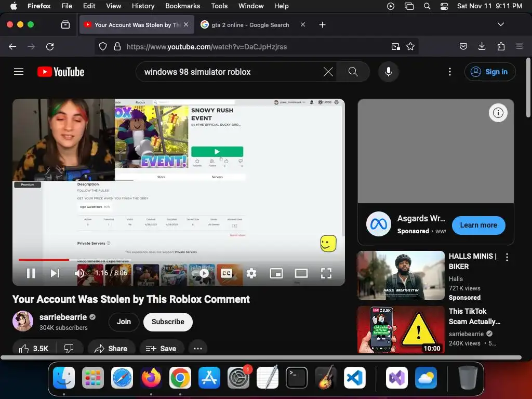The width and height of the screenshot is (532, 399).
Task: Like the video with 3.5K likes
Action: click(34, 349)
